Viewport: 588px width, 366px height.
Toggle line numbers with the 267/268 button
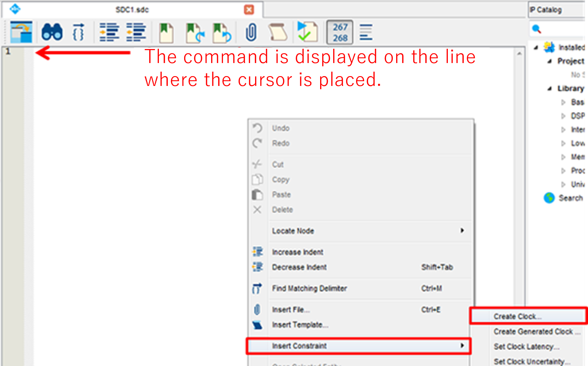click(x=340, y=32)
